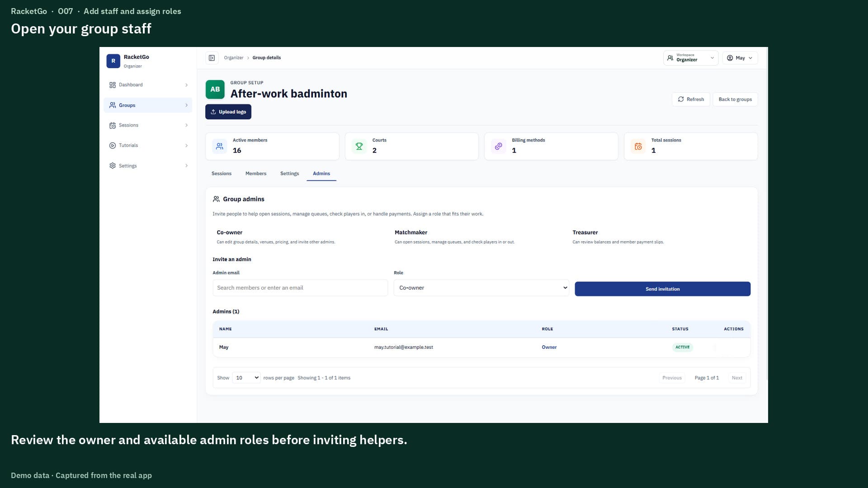Click the Owner role cell
Image resolution: width=868 pixels, height=488 pixels.
(x=549, y=347)
